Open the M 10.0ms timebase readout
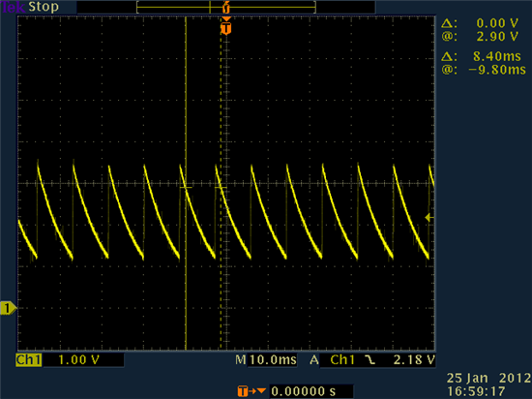532x399 pixels. pos(266,360)
